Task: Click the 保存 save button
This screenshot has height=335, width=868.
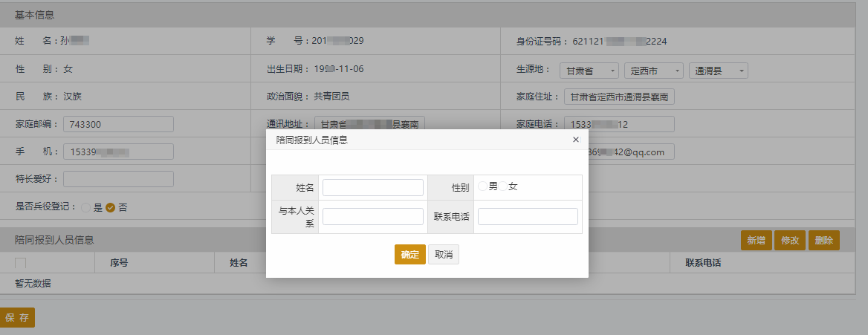Action: coord(17,318)
